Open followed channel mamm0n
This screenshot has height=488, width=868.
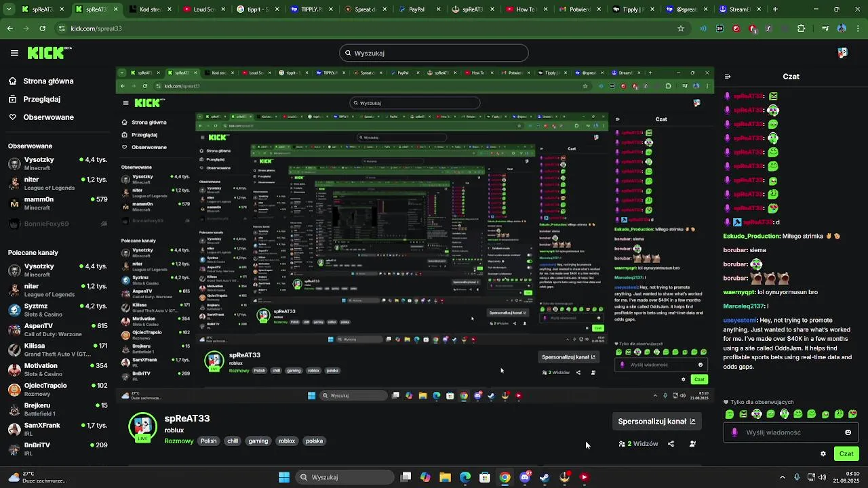pos(57,203)
